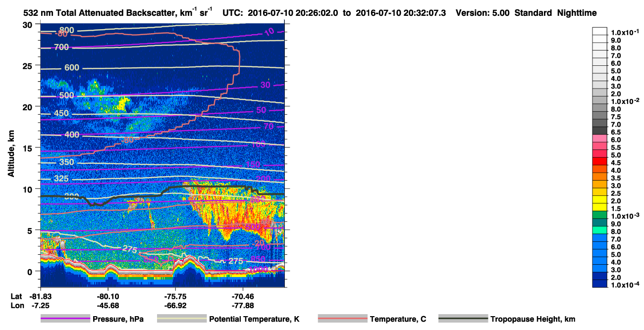This screenshot has height=330, width=644.
Task: Click the pink swatch between 6.0 and 6.5
Action: point(600,138)
